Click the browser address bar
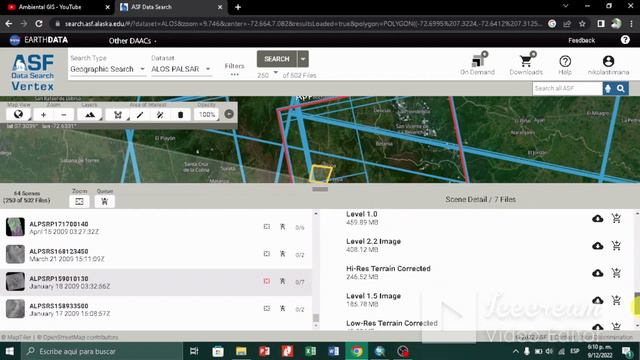The width and height of the screenshot is (640, 360). (x=302, y=24)
